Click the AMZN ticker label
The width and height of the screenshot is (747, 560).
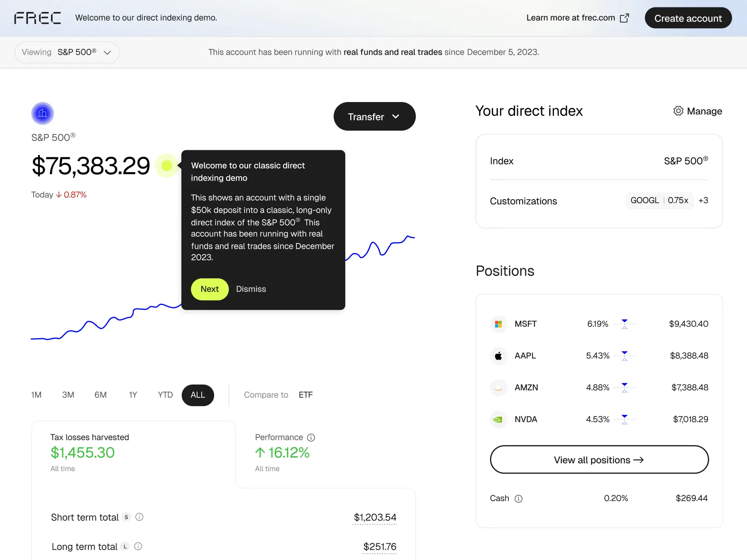click(526, 387)
